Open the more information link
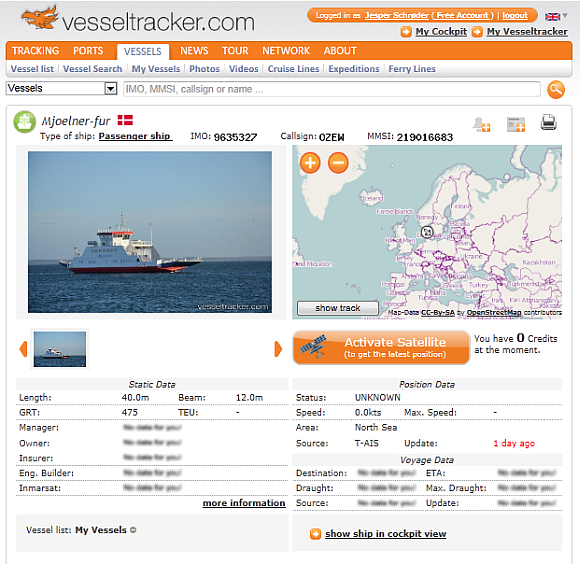The image size is (580, 564). (x=244, y=503)
